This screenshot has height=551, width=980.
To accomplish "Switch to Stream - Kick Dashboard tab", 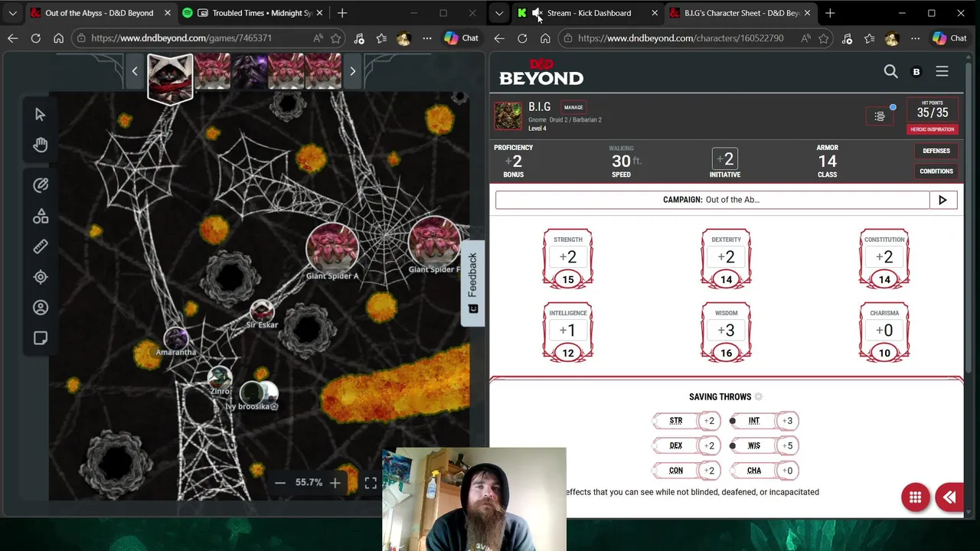I will click(x=587, y=13).
